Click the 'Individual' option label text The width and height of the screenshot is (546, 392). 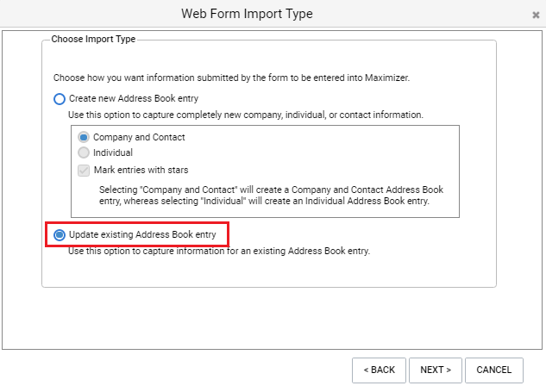(x=113, y=152)
